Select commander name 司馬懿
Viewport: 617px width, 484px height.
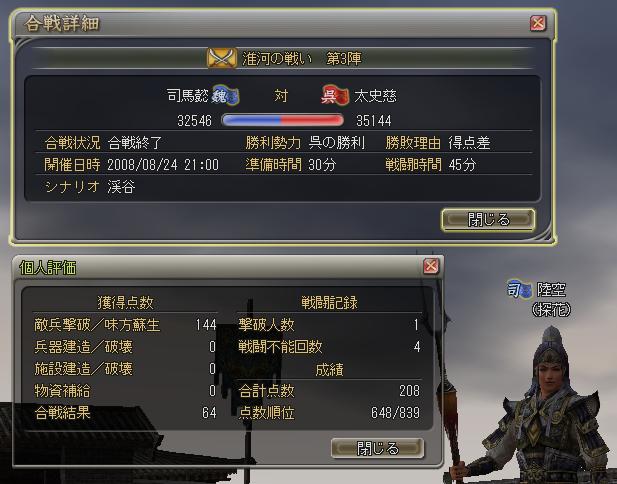[x=187, y=96]
